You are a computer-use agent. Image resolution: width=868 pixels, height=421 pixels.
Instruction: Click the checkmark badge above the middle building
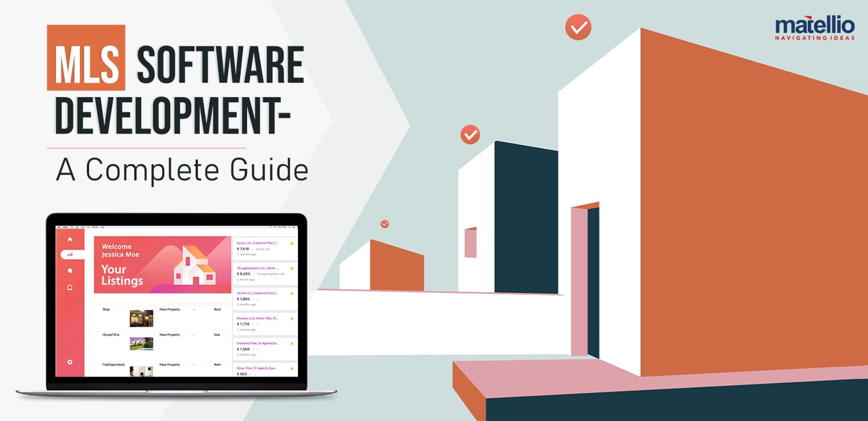(x=470, y=135)
